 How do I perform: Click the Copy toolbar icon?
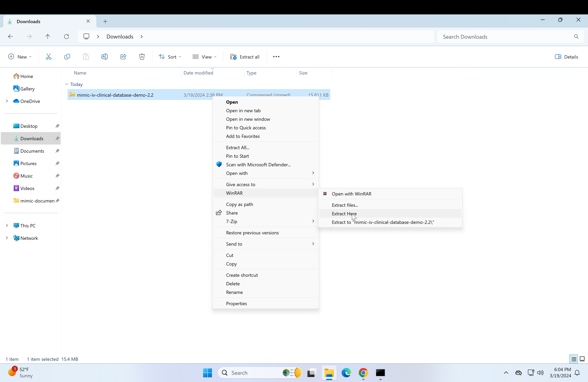point(67,57)
